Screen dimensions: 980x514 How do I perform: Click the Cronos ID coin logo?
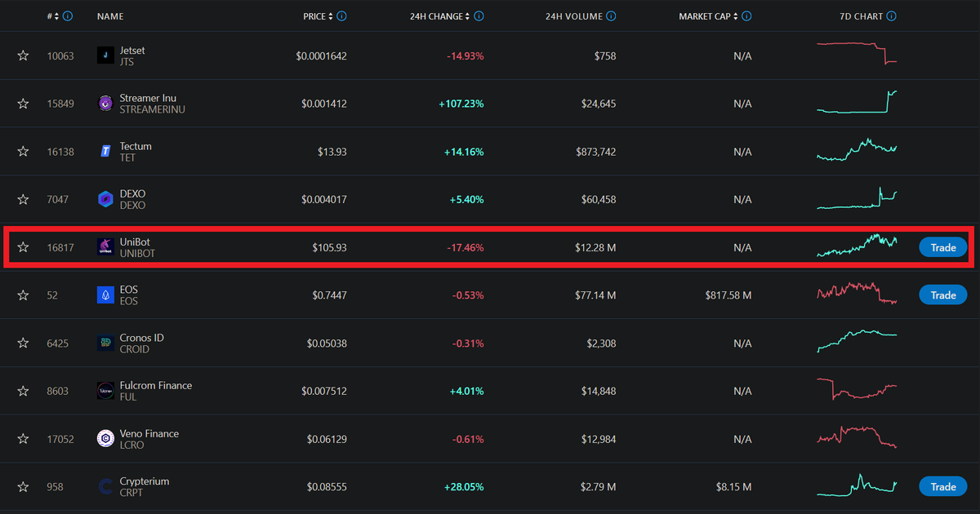click(105, 343)
